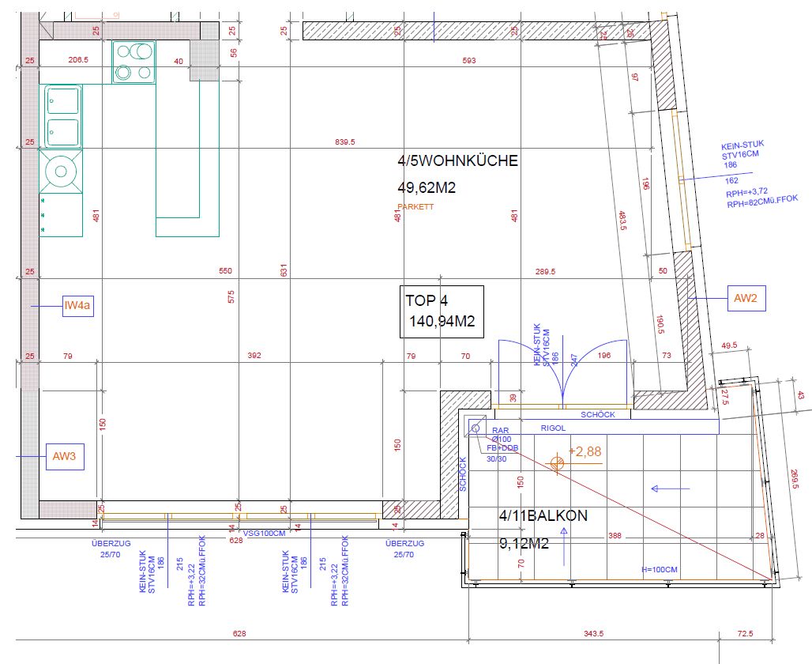This screenshot has width=812, height=664.
Task: Select the VSG100CM glazing label
Action: point(264,533)
